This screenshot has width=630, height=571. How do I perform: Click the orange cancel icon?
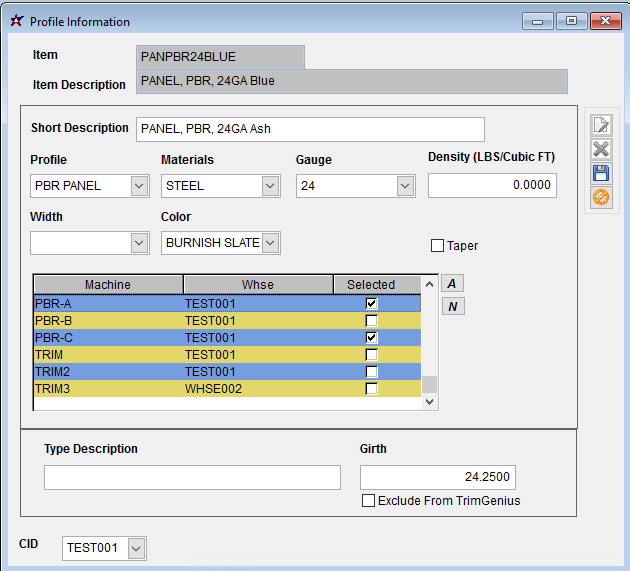point(601,197)
